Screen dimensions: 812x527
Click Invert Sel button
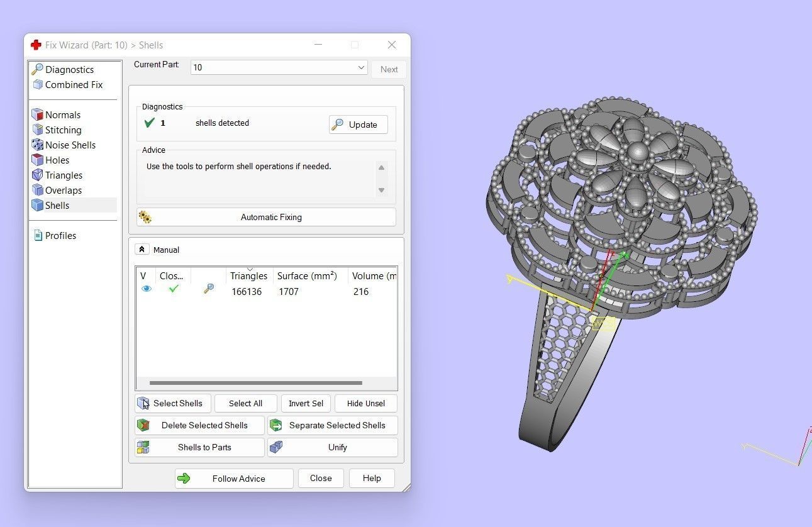(306, 404)
